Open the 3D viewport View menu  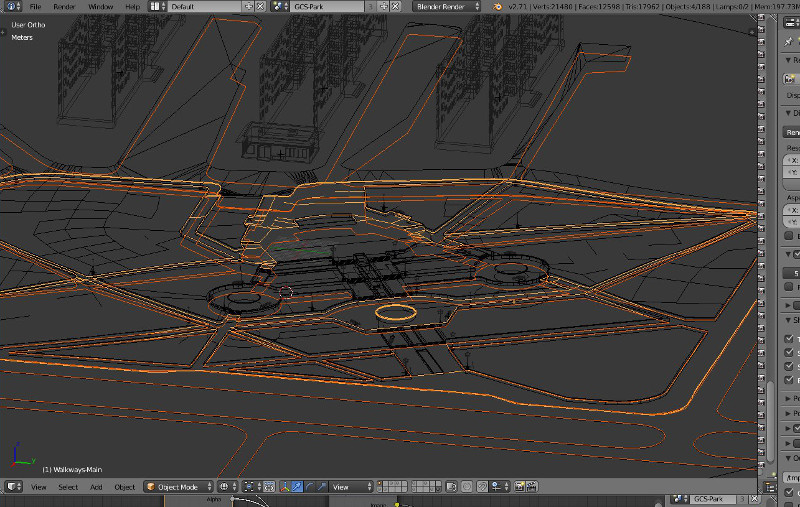(38, 487)
